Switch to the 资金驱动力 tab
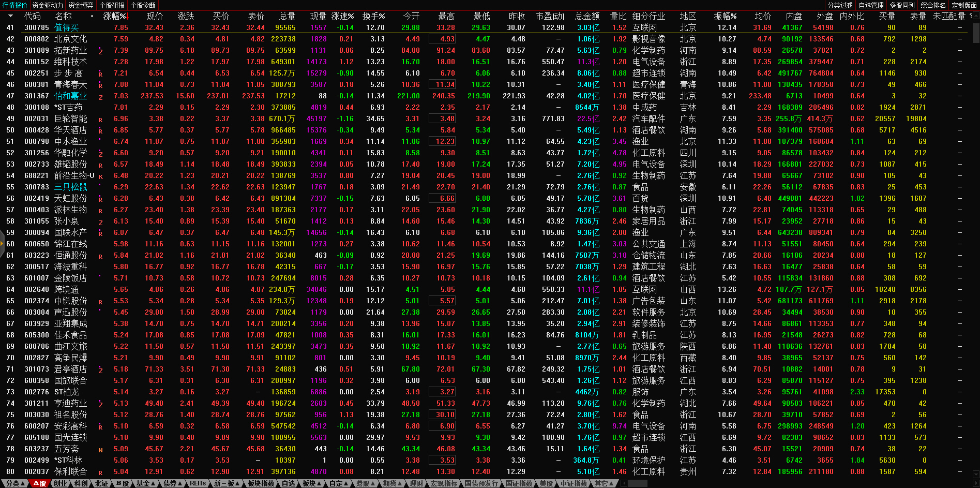 pyautogui.click(x=48, y=5)
